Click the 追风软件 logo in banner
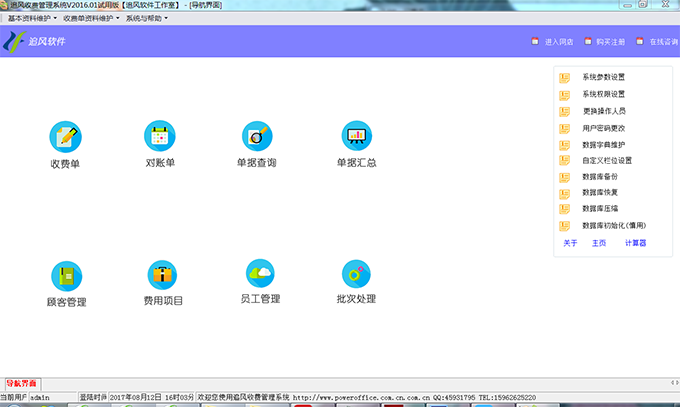Viewport: 680px width, 407px height. click(14, 42)
